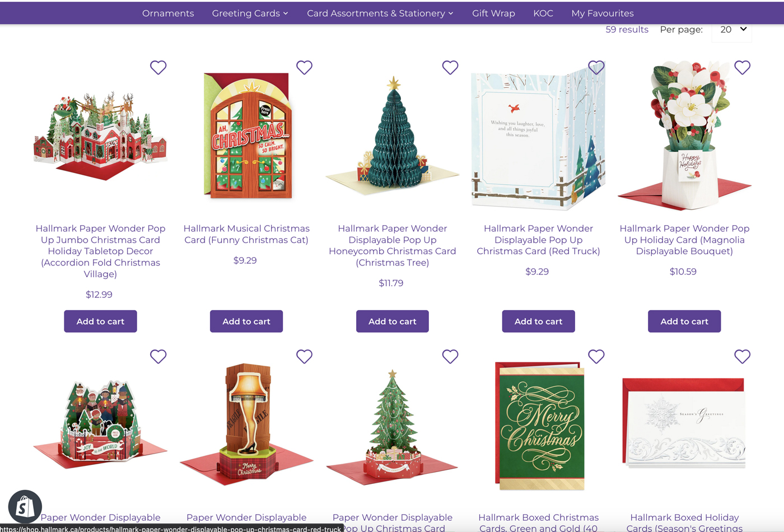
Task: Toggle heart on Funny Christmas Cat card
Action: (304, 67)
